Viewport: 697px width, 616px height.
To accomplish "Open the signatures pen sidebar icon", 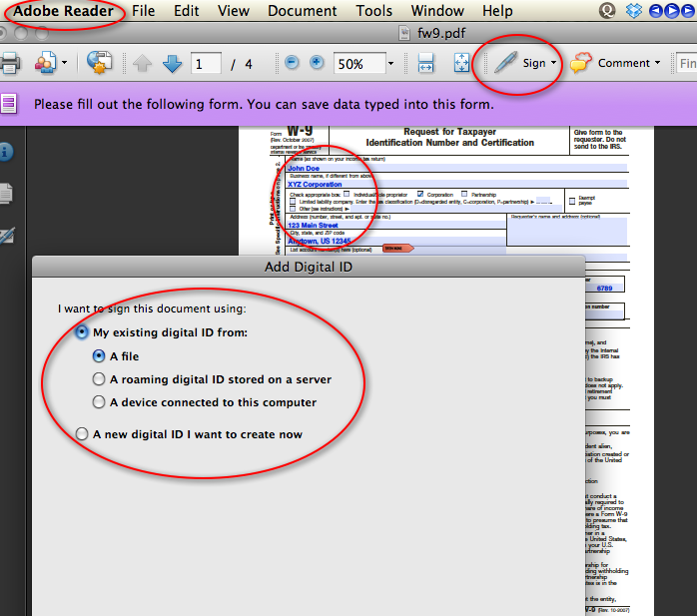I will coord(7,236).
